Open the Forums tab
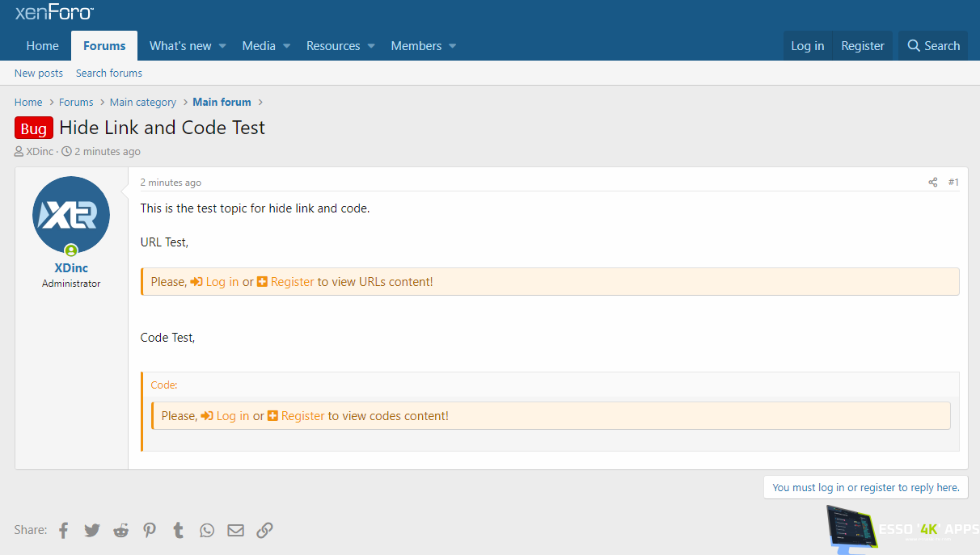 tap(104, 46)
